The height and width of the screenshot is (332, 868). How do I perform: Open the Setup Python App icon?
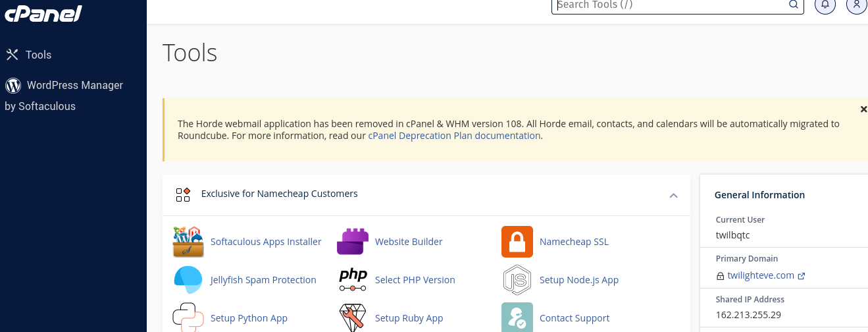188,318
